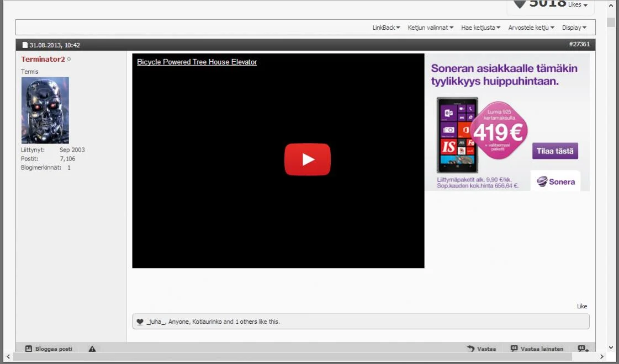
Task: Open the Bicycle Powered Tree House Elevator link
Action: (197, 62)
